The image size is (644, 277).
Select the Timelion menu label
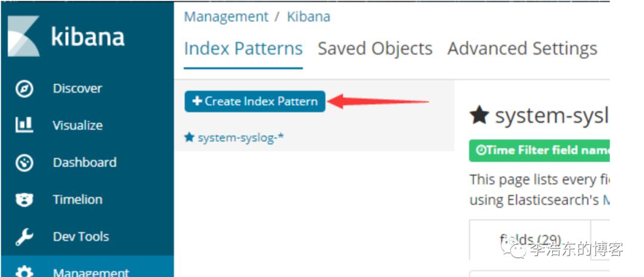(78, 200)
